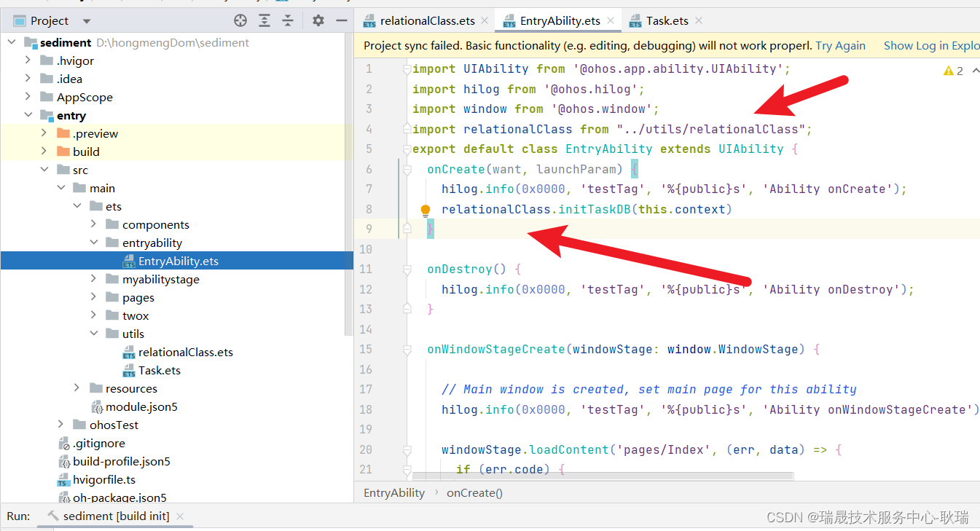Viewport: 980px width, 531px height.
Task: Collapse the entry module
Action: (28, 115)
